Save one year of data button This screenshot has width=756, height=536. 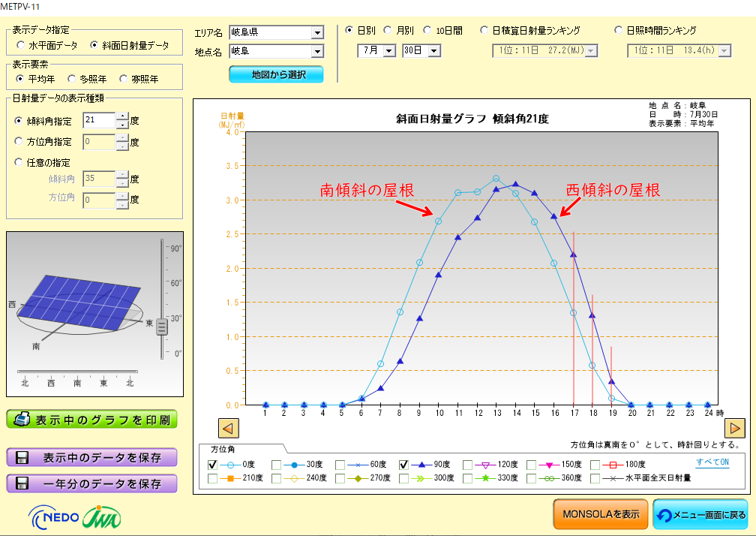[x=92, y=483]
